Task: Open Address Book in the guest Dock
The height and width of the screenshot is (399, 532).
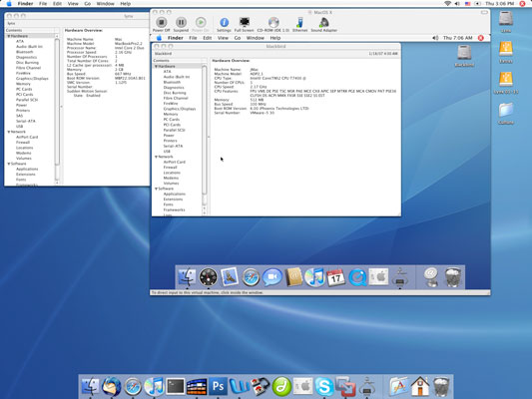Action: point(293,277)
